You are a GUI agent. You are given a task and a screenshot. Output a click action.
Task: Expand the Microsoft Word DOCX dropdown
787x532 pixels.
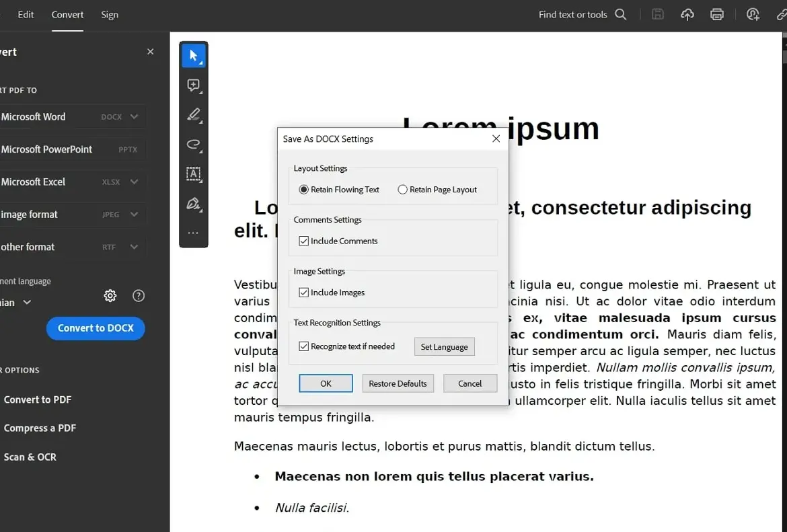[x=134, y=117]
